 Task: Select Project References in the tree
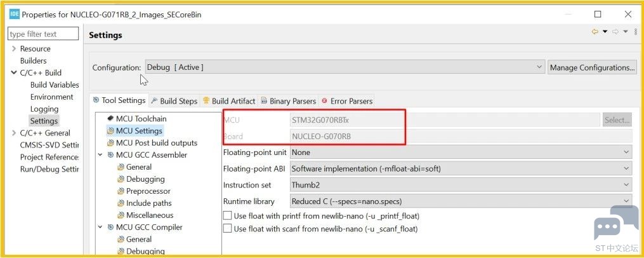49,157
